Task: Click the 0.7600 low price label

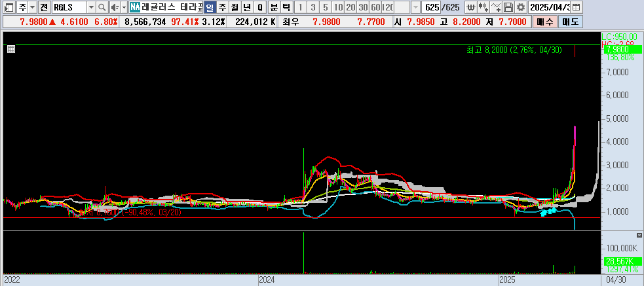Action: coord(130,212)
